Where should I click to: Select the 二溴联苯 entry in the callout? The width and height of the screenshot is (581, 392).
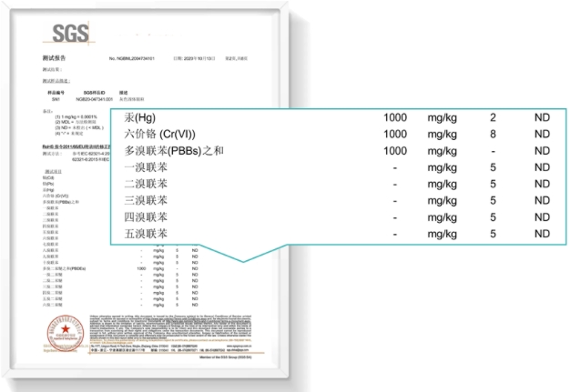(147, 185)
